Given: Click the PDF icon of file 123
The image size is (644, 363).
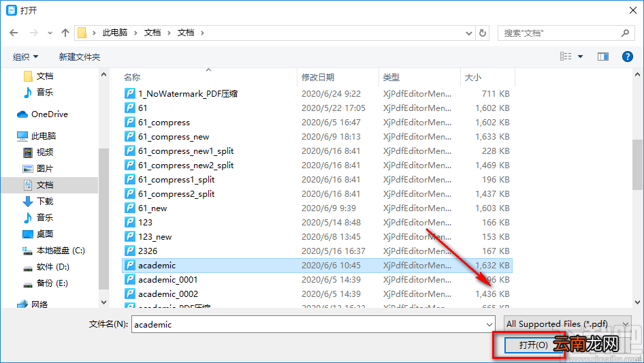Looking at the screenshot, I should (x=130, y=223).
